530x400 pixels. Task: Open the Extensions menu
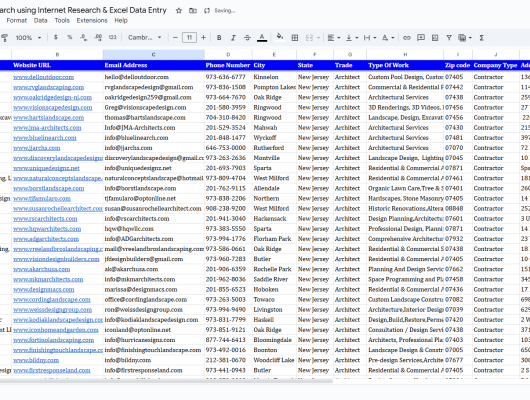tap(92, 20)
